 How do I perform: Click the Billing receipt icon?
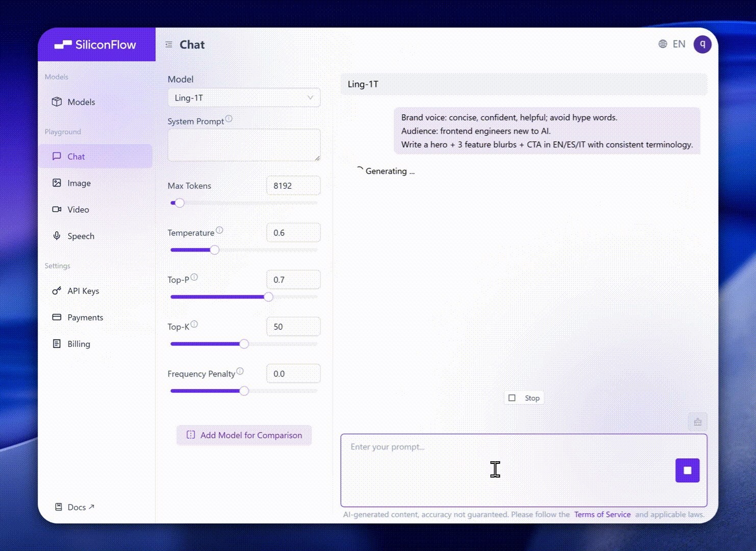click(57, 343)
